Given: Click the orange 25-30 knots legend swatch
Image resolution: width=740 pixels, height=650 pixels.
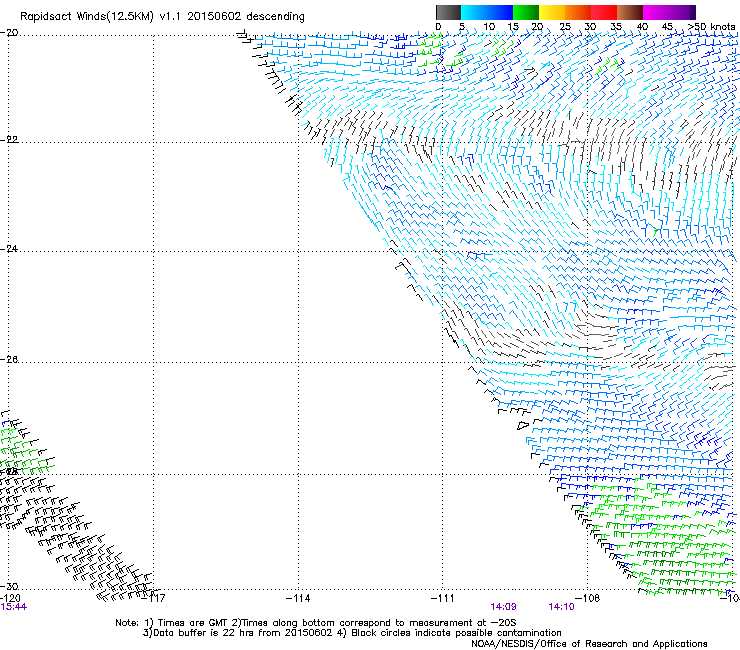Looking at the screenshot, I should pos(578,12).
